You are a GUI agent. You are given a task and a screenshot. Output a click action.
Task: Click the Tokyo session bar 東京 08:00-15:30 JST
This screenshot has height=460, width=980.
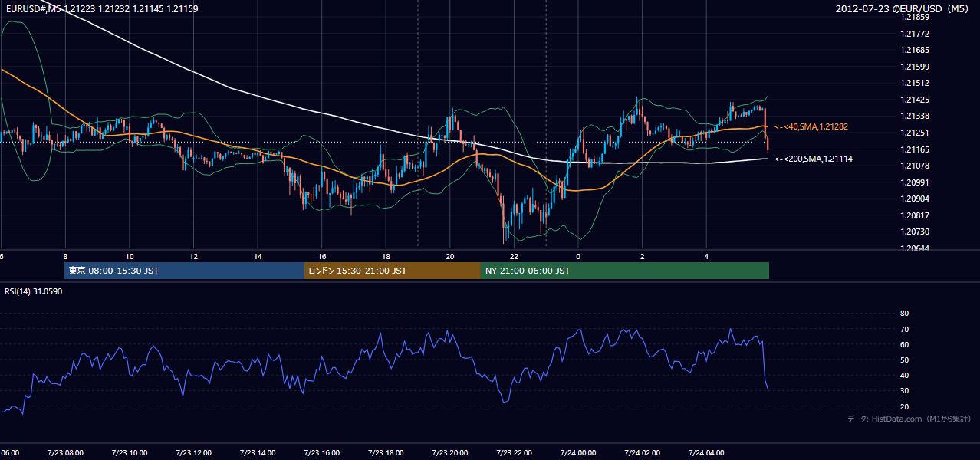click(184, 271)
